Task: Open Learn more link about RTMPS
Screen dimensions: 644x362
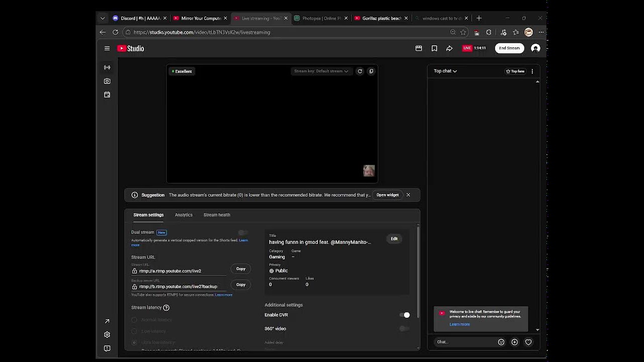Action: 223,295
